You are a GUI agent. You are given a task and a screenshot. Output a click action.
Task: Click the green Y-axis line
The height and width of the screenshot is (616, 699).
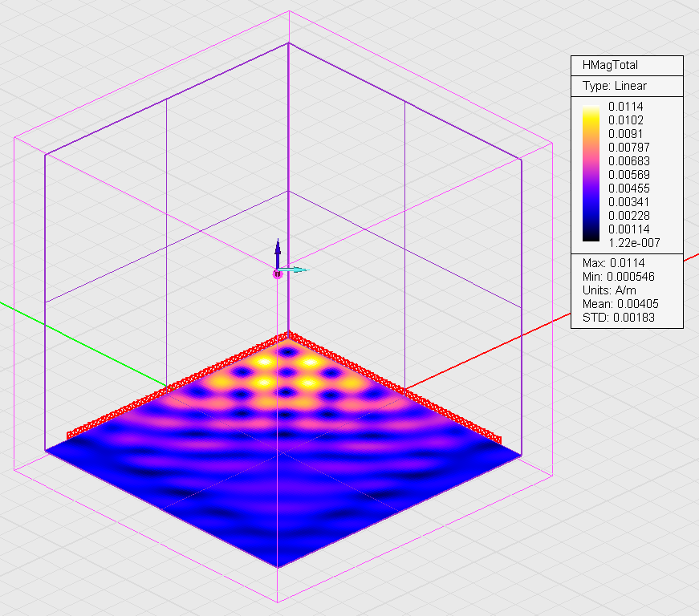click(83, 345)
